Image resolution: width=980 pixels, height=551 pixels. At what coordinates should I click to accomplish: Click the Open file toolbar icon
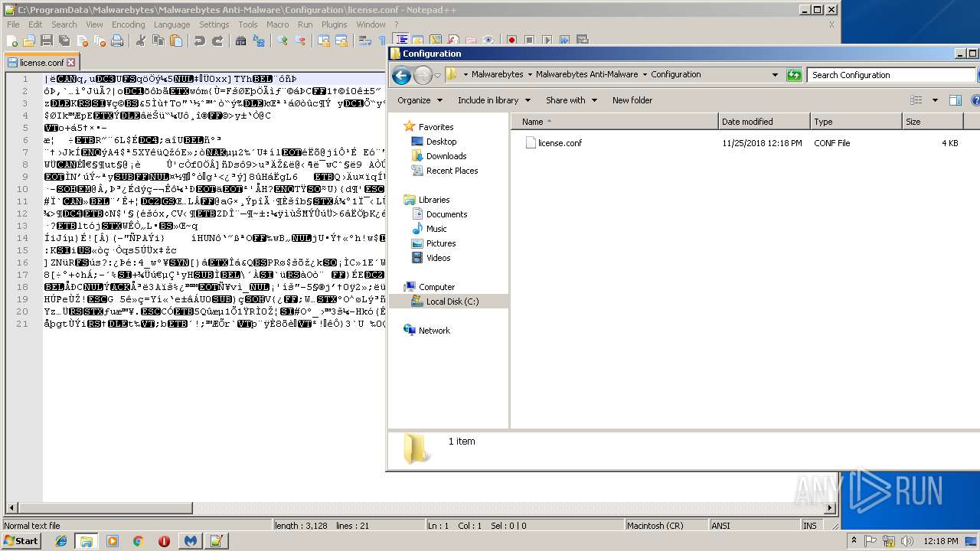[29, 41]
